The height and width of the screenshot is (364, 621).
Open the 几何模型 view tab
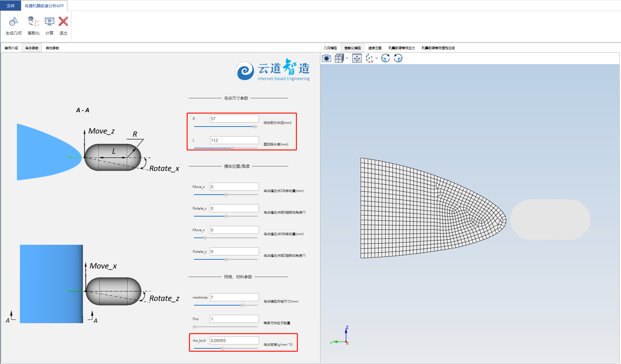(x=330, y=48)
